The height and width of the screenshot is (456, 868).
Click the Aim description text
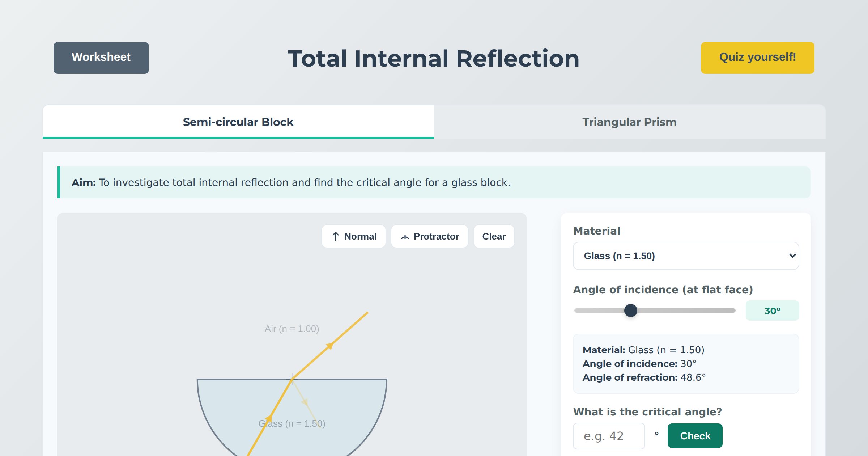tap(291, 182)
